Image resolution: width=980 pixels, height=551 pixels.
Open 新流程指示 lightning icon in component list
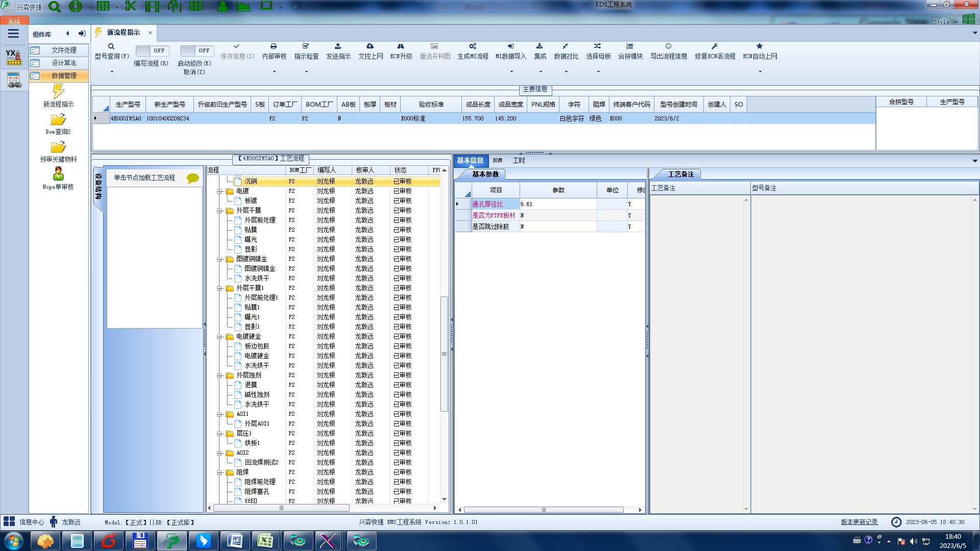(58, 92)
